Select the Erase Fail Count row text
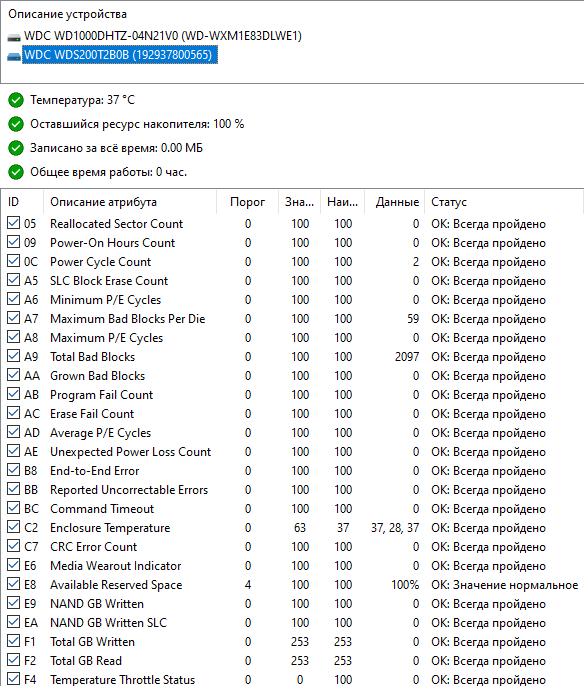 (92, 414)
